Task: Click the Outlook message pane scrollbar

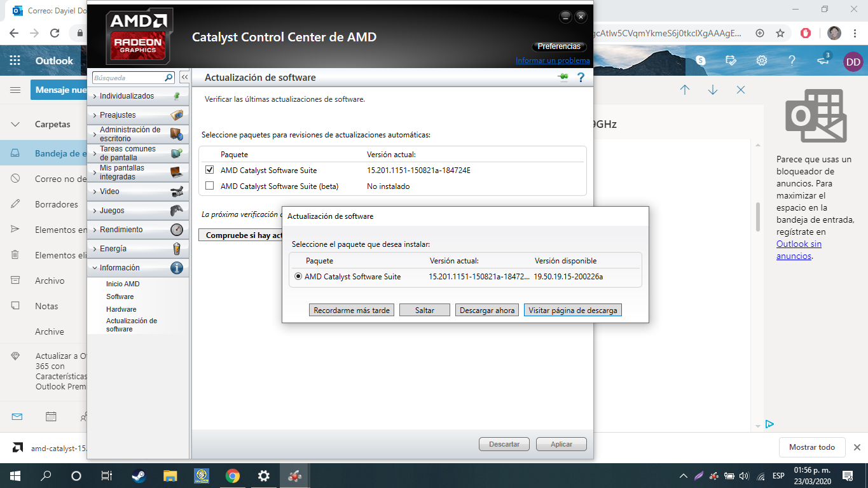Action: click(758, 218)
